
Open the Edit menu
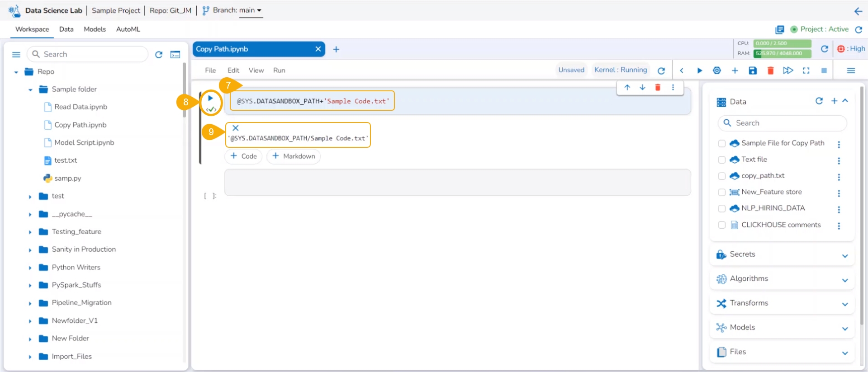233,71
